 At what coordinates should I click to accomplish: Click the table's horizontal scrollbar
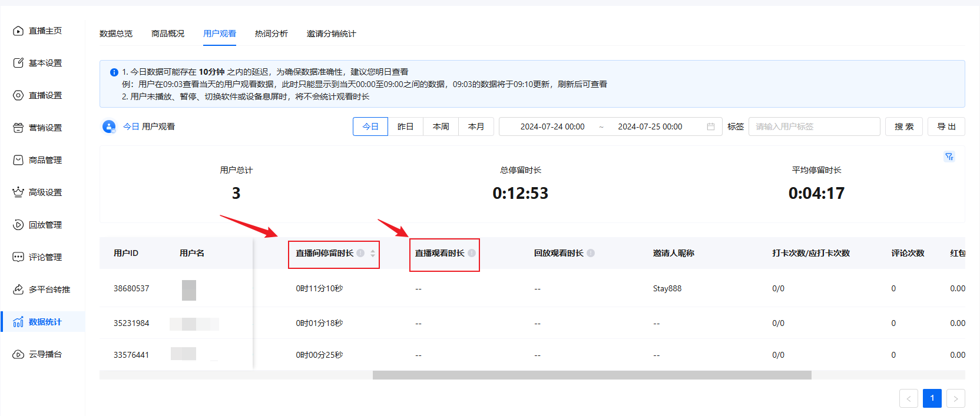pos(591,375)
